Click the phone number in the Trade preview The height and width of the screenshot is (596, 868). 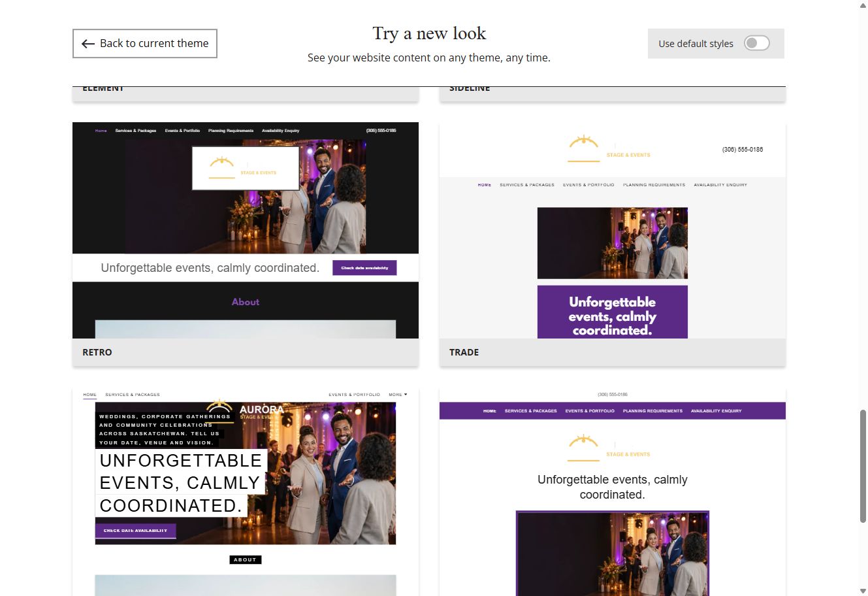[743, 150]
